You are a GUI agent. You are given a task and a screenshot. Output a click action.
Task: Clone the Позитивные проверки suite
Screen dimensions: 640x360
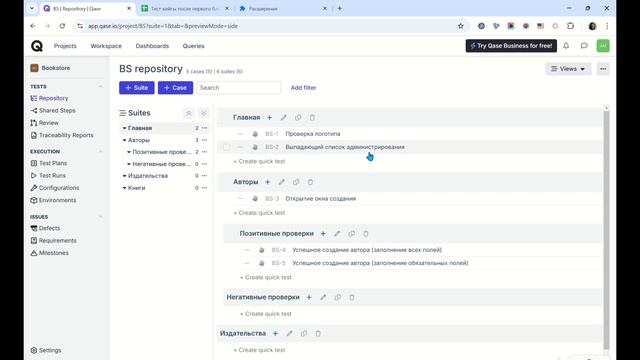tap(351, 234)
